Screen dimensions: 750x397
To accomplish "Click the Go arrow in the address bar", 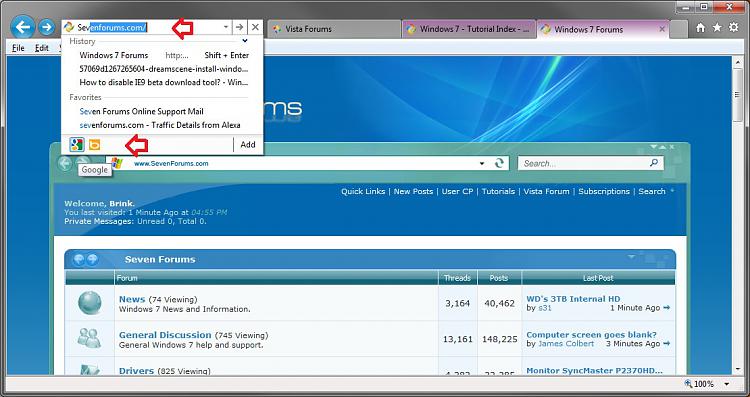I will click(240, 27).
